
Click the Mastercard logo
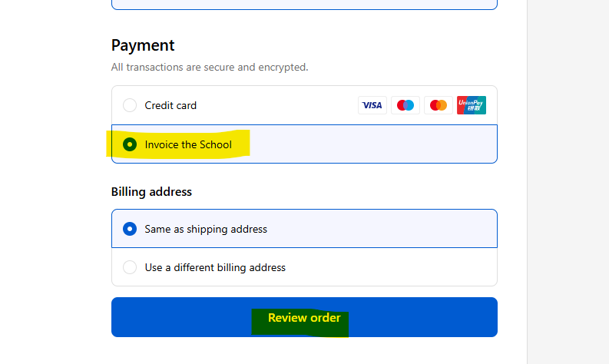[439, 105]
